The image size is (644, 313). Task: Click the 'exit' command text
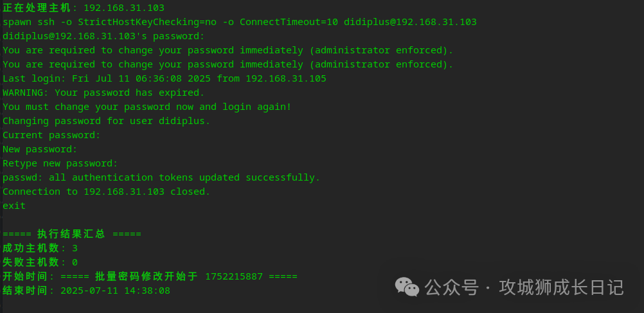14,206
